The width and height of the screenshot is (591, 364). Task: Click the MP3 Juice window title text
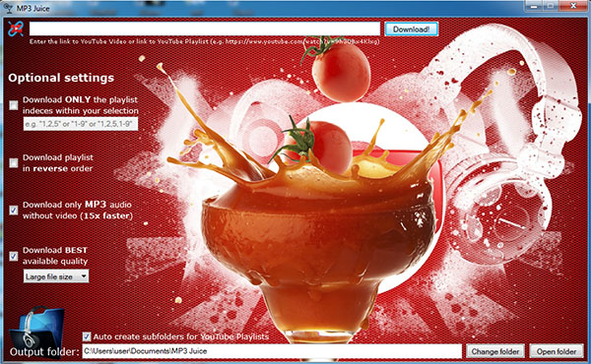point(33,8)
